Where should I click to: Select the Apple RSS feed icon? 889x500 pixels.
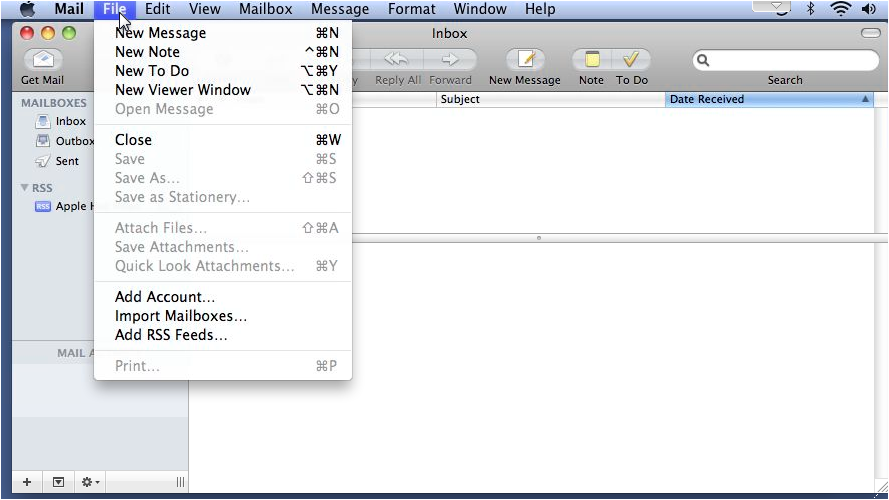(x=43, y=206)
